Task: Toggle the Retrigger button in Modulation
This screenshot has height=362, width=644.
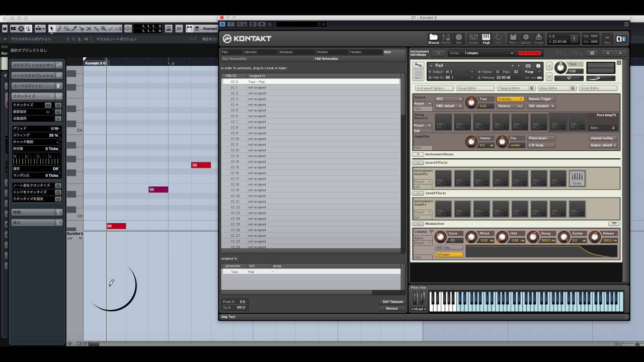Action: pos(449,254)
